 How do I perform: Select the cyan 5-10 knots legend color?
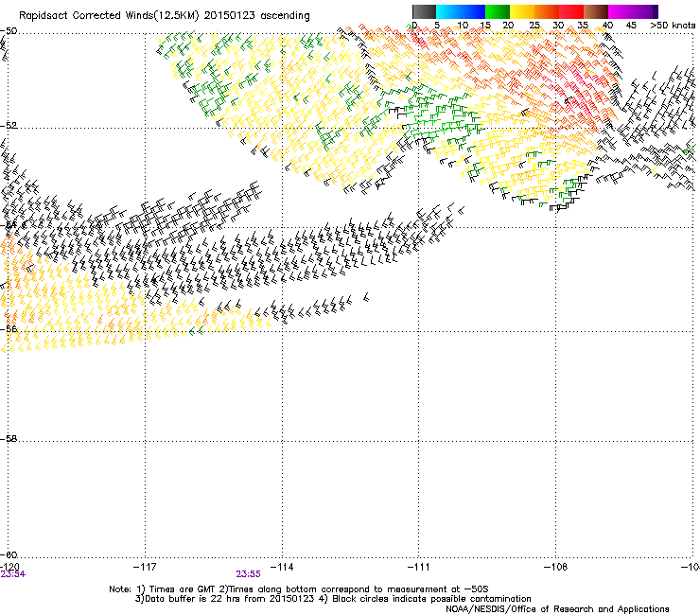448,11
